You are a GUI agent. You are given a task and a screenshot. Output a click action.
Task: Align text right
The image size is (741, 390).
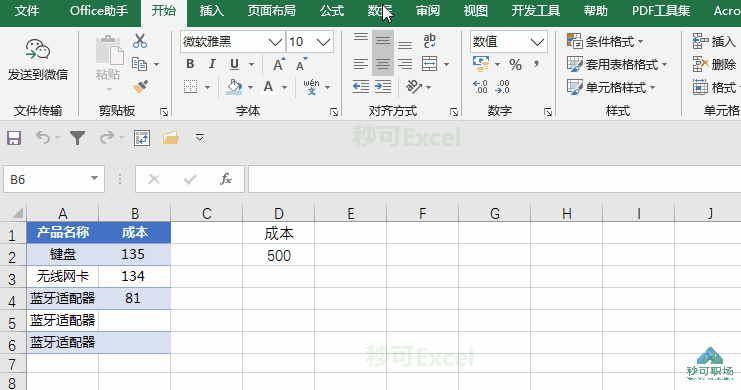click(405, 64)
